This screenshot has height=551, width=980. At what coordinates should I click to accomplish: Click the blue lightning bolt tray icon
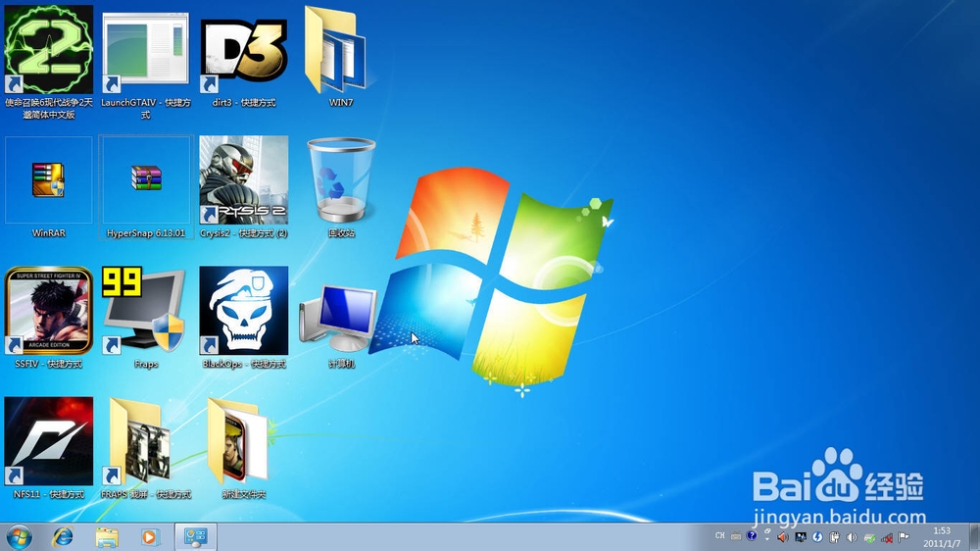(x=817, y=537)
